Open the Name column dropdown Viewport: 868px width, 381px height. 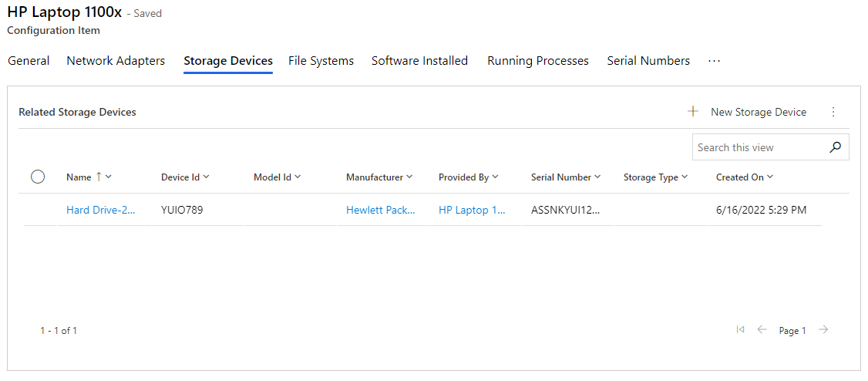pyautogui.click(x=109, y=177)
